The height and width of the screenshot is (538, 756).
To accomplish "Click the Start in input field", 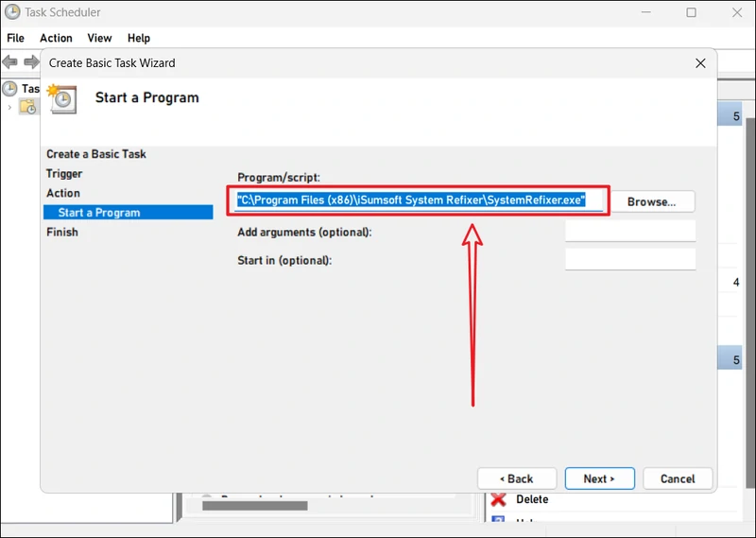I will pos(630,259).
